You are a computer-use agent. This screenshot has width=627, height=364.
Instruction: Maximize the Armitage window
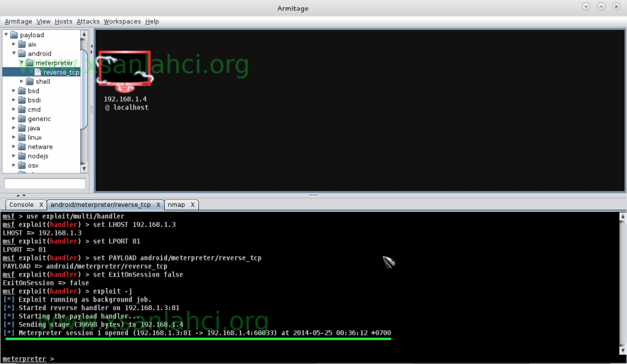tap(601, 6)
